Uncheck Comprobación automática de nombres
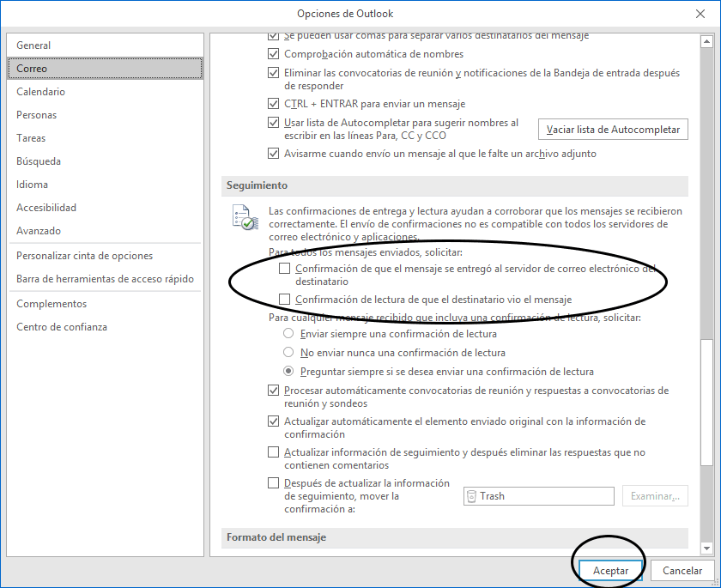The height and width of the screenshot is (588, 721). [273, 54]
